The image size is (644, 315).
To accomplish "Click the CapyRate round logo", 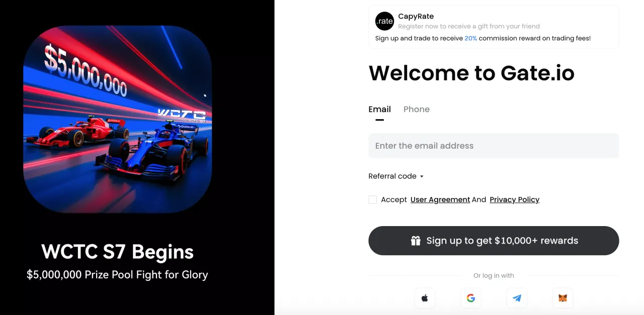I will click(x=385, y=21).
